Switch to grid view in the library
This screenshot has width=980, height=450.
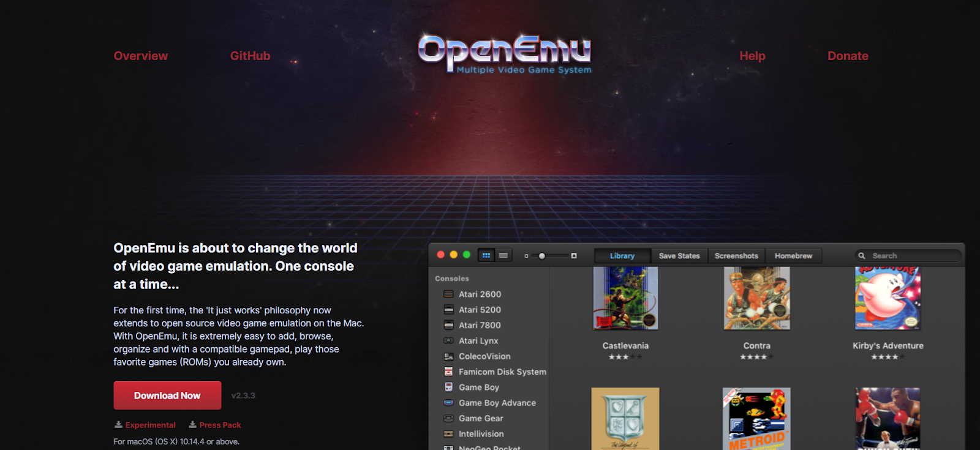tap(486, 256)
